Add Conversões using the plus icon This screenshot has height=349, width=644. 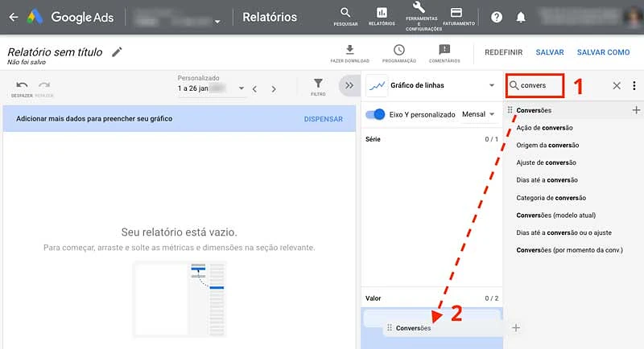pos(636,110)
